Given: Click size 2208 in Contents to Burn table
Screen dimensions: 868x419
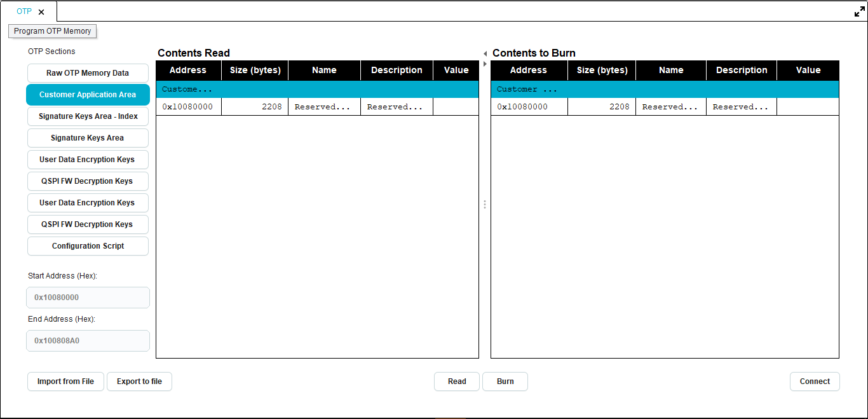Looking at the screenshot, I should click(602, 107).
